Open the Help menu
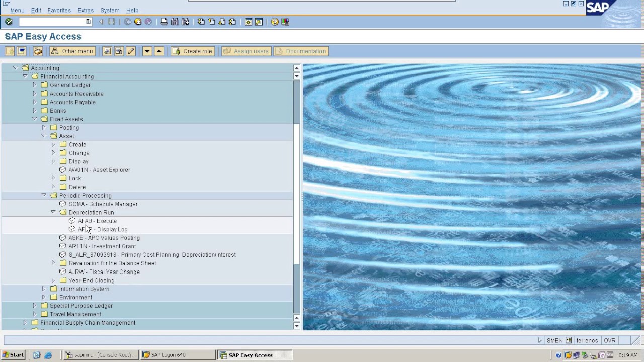 [132, 10]
